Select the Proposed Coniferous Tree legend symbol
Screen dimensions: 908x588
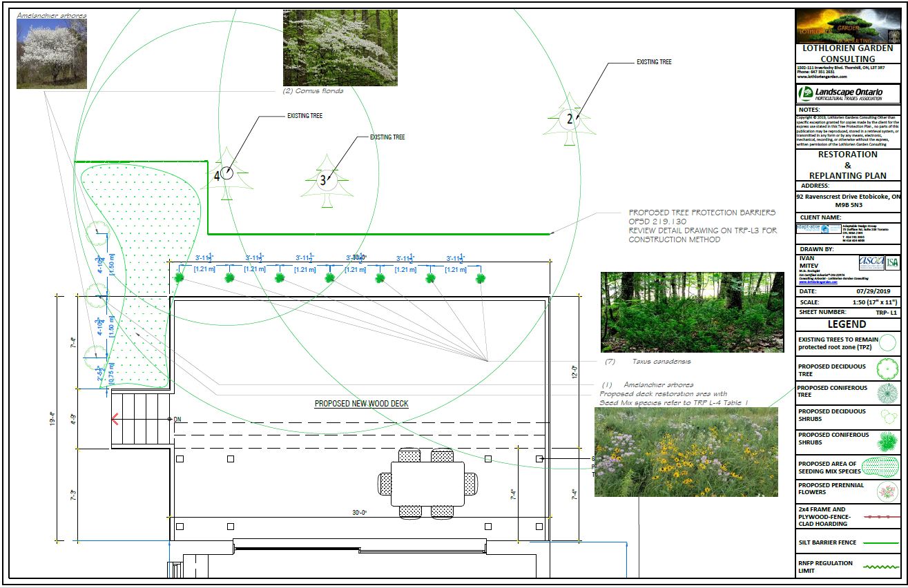(887, 393)
